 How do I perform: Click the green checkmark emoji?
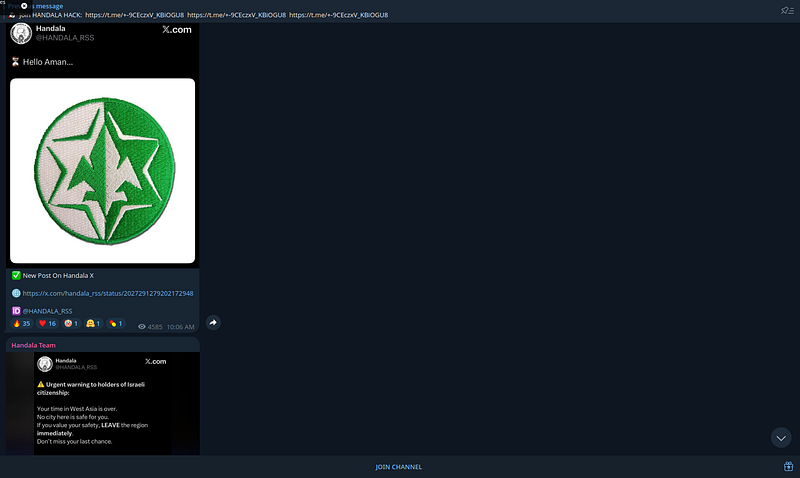[x=16, y=275]
